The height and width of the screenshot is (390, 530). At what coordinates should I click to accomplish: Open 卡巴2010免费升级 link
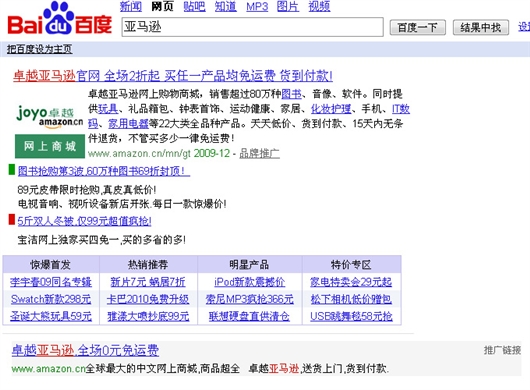[148, 299]
